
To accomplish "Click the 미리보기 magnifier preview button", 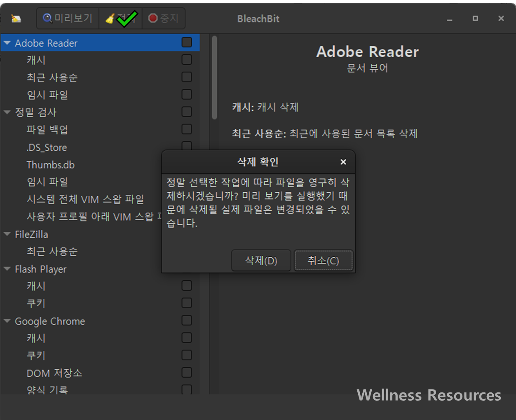I will pos(68,19).
